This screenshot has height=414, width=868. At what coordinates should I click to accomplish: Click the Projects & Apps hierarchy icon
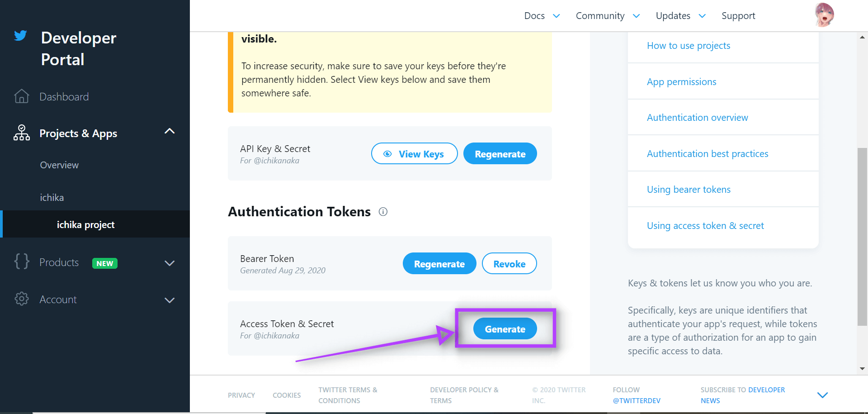click(21, 133)
